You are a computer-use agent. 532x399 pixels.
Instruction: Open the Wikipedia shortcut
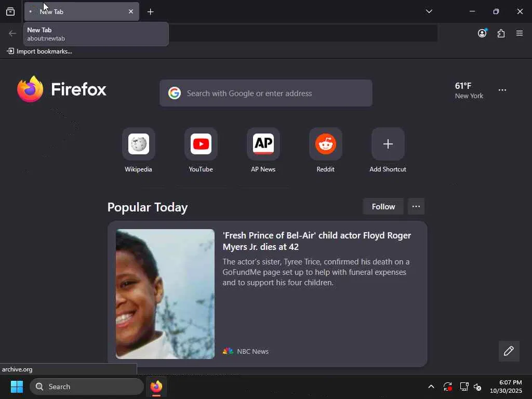point(138,151)
